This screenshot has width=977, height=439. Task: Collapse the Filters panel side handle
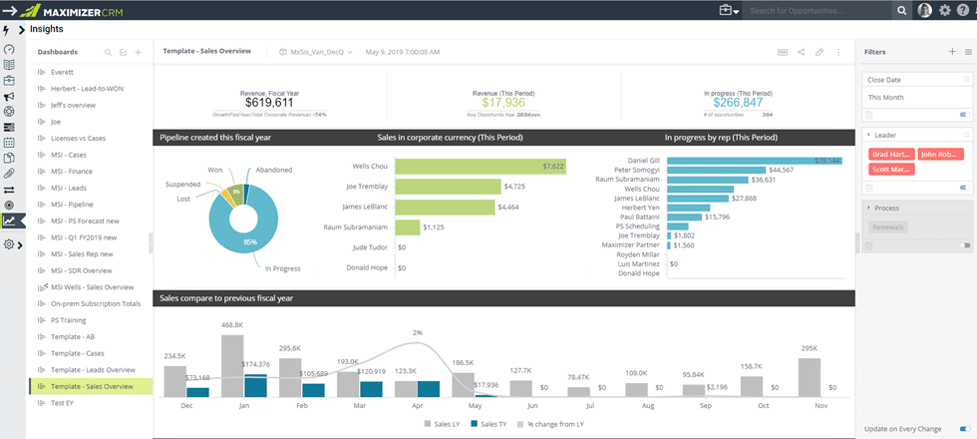pyautogui.click(x=857, y=243)
